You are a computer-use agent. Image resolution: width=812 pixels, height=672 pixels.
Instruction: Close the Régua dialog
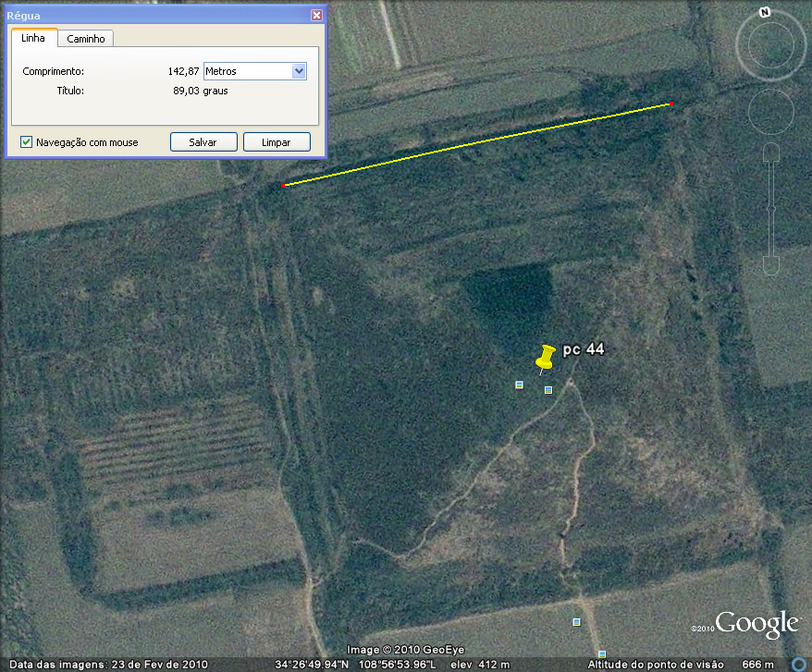pos(316,16)
